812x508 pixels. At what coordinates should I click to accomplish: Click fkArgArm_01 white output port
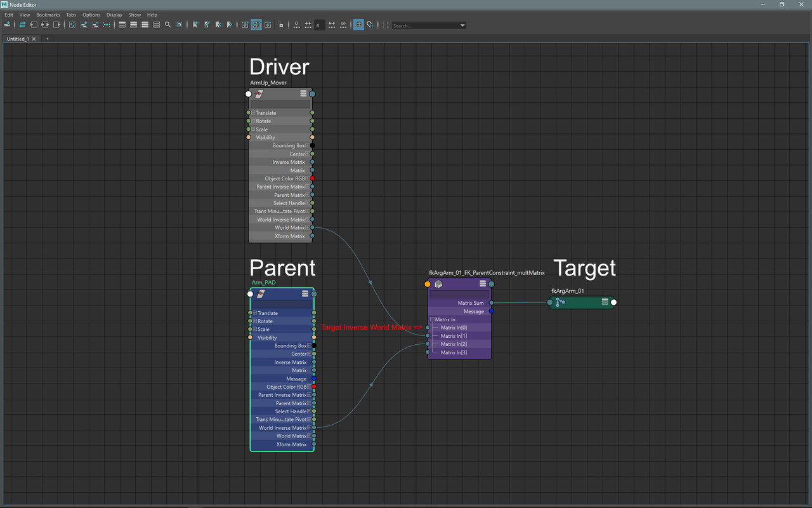click(x=613, y=302)
